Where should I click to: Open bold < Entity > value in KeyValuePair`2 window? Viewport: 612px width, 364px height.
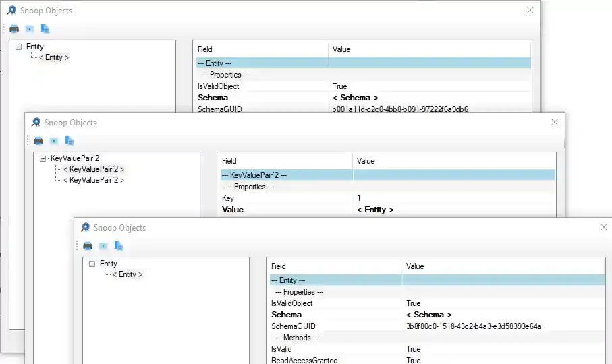click(x=375, y=210)
